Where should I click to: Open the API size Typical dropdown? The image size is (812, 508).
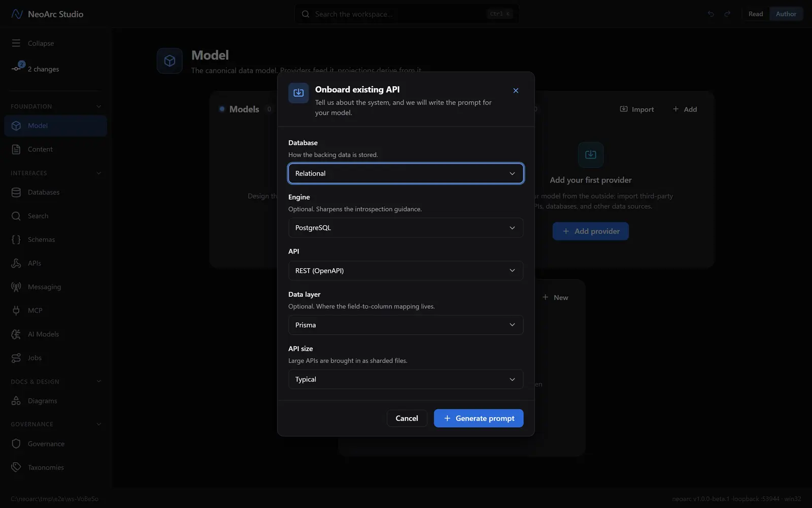point(406,379)
